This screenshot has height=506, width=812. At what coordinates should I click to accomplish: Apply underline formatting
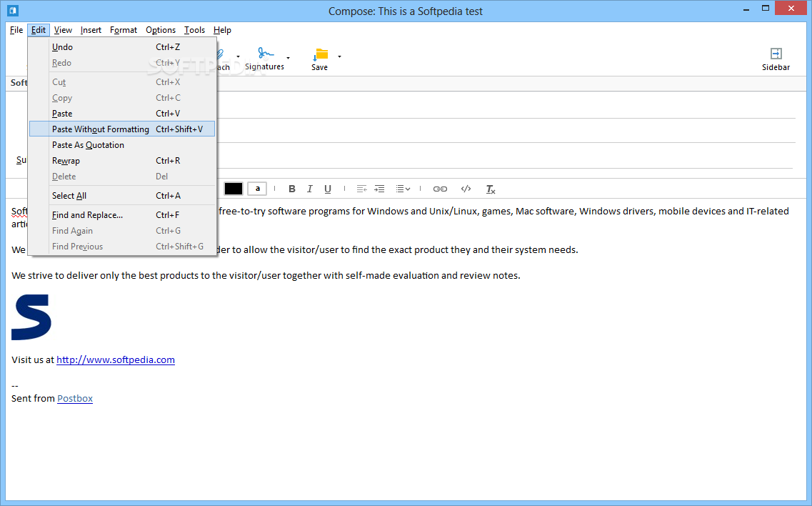click(x=327, y=189)
